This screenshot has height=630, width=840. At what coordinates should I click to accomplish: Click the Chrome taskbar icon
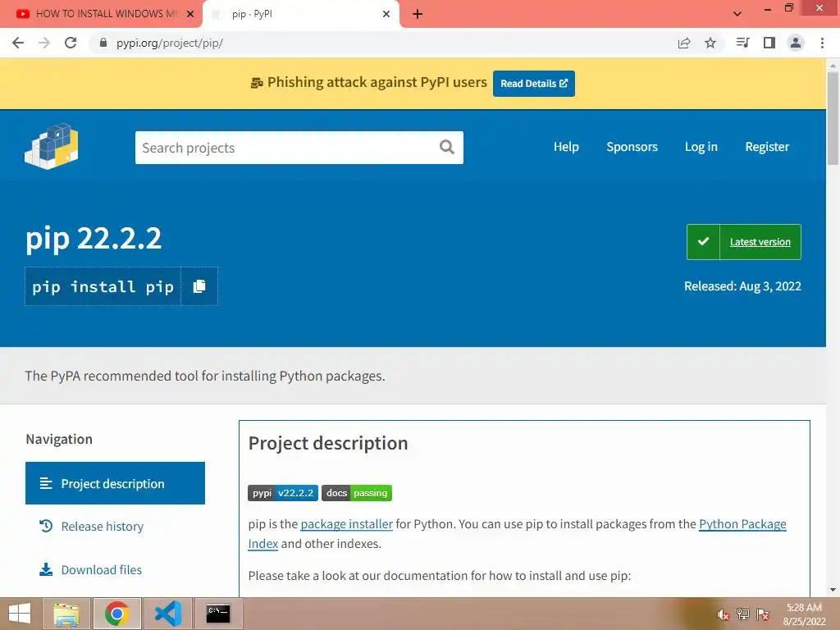coord(116,614)
